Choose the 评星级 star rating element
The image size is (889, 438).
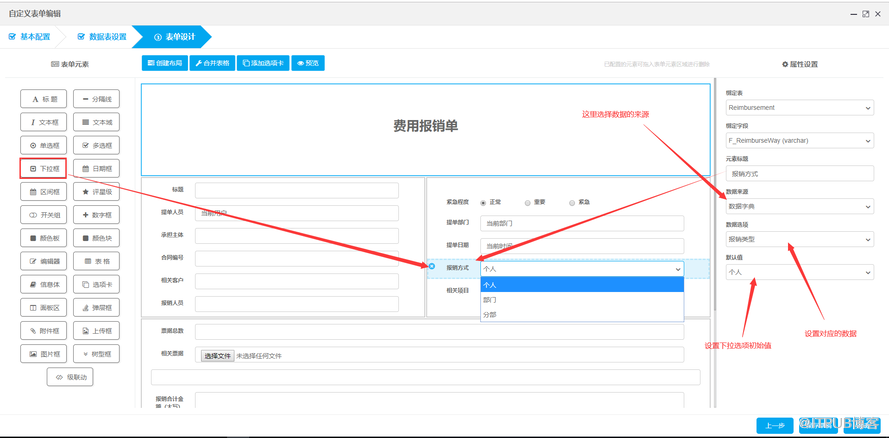click(97, 192)
